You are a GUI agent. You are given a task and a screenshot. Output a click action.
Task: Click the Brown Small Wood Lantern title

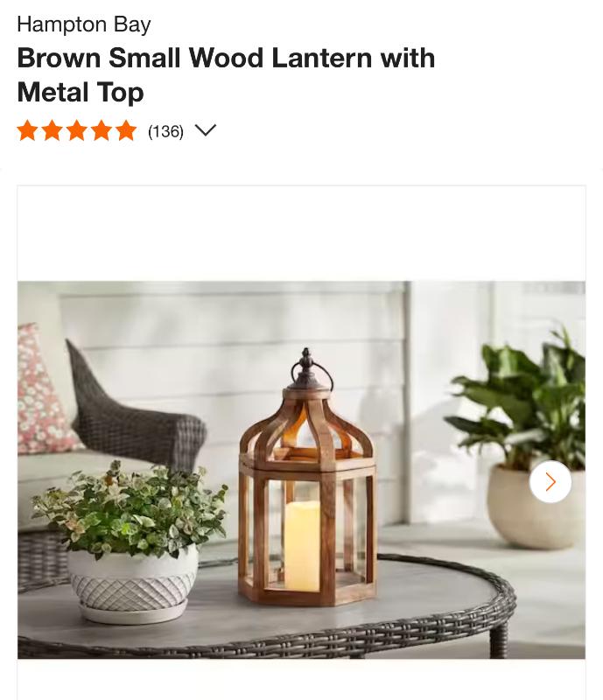coord(226,75)
